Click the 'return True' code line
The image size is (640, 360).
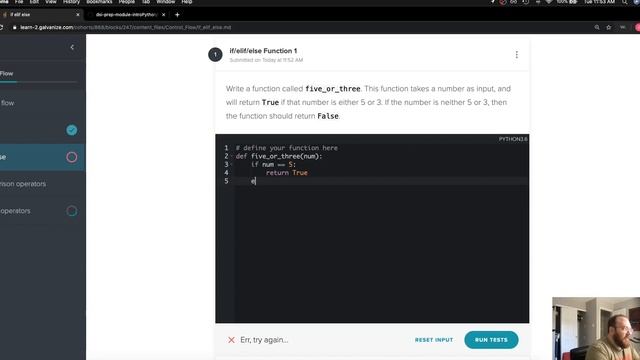287,173
